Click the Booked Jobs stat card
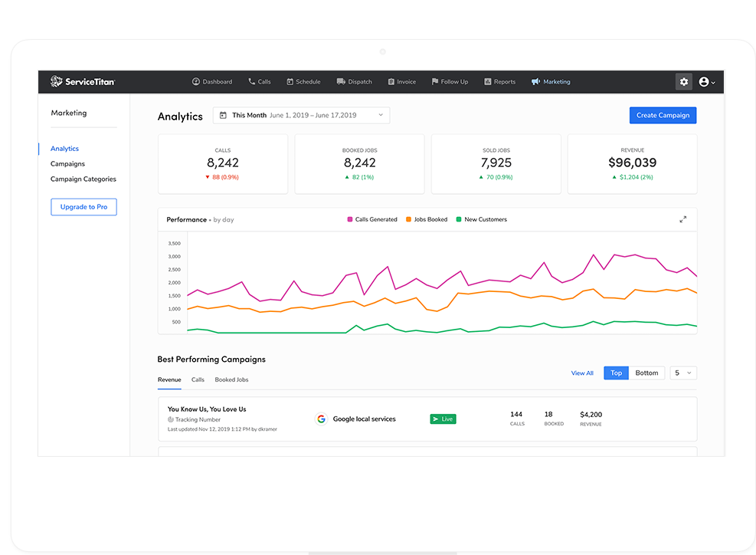756x555 pixels. coord(360,164)
